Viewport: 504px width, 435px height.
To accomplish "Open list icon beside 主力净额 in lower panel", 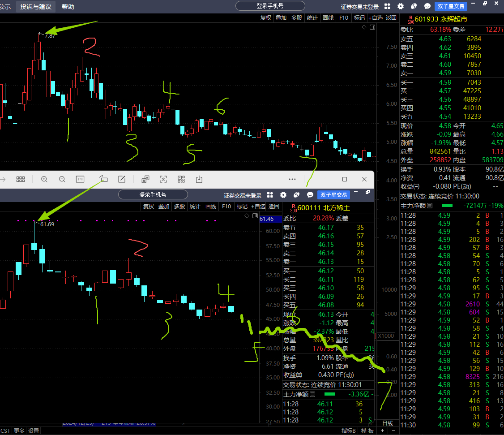I will point(312,394).
